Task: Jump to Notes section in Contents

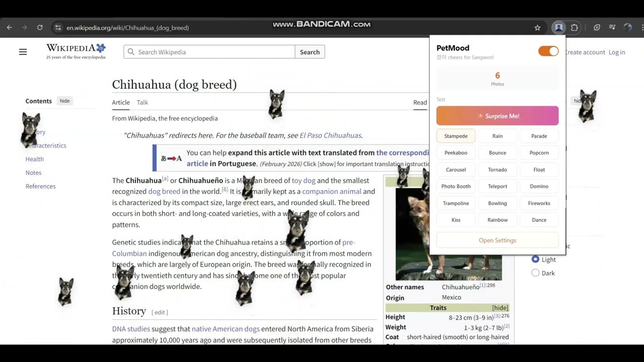Action: (34, 172)
